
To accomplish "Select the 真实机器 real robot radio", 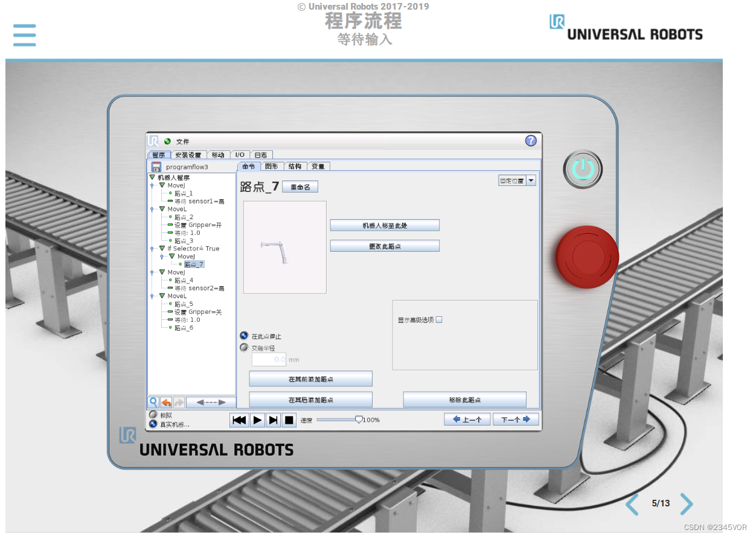I will tap(153, 424).
